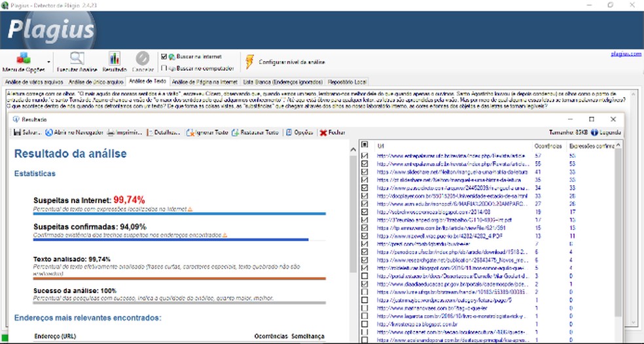The image size is (644, 344).
Task: Open Detalhes report icon
Action: 150,132
